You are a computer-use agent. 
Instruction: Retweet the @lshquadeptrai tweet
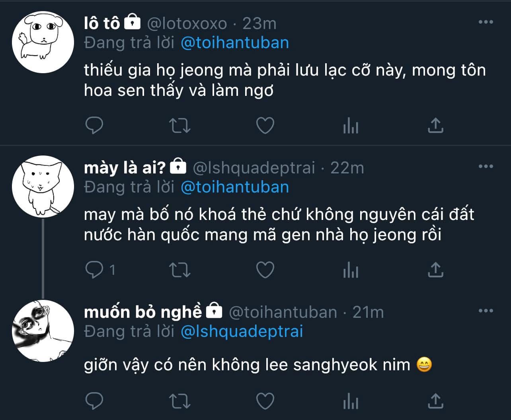[180, 270]
